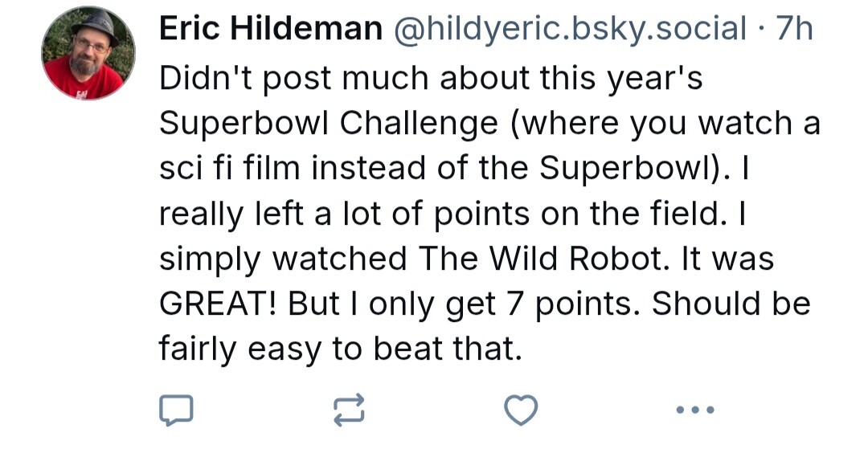The width and height of the screenshot is (868, 453).
Task: Click the phrase "sci fi film"
Action: click(228, 169)
